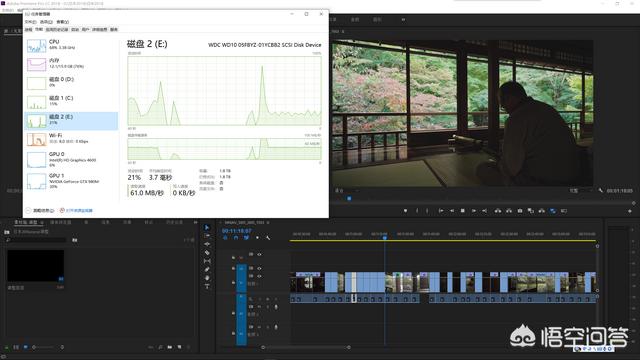Screen dimensions: 640x360
Task: Select the Selection tool in Premiere toolbar
Action: point(207,227)
